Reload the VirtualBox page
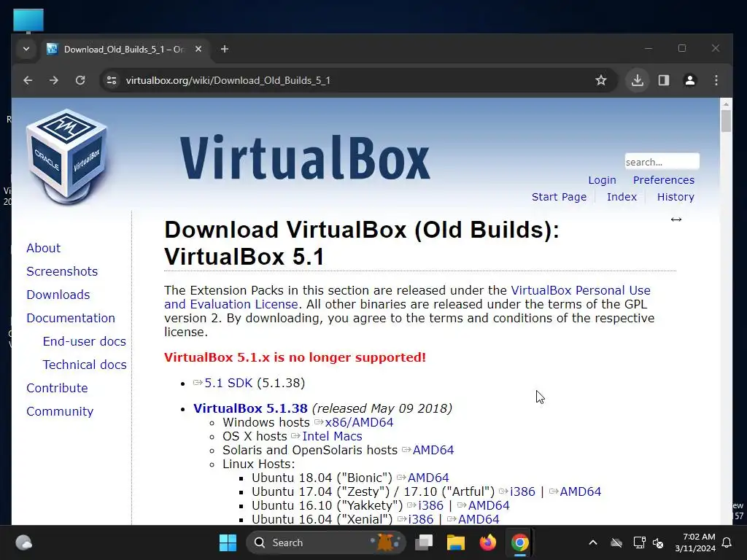 pyautogui.click(x=80, y=80)
